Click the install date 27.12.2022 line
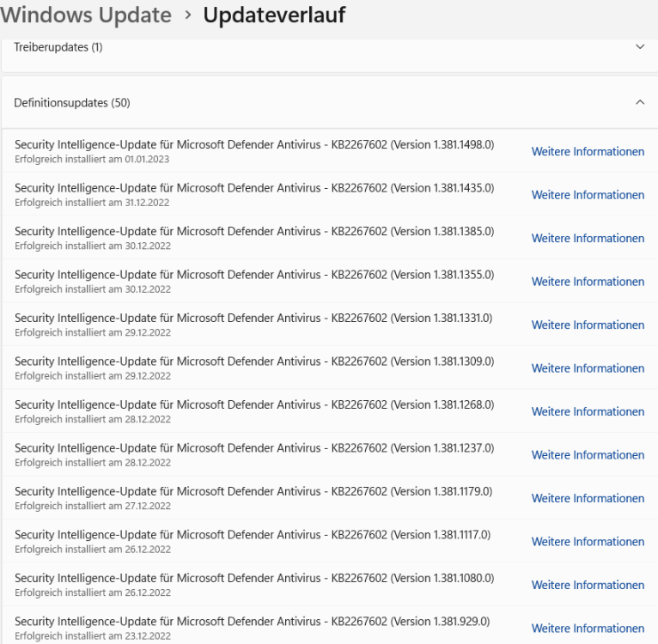This screenshot has width=658, height=644. pyautogui.click(x=93, y=506)
